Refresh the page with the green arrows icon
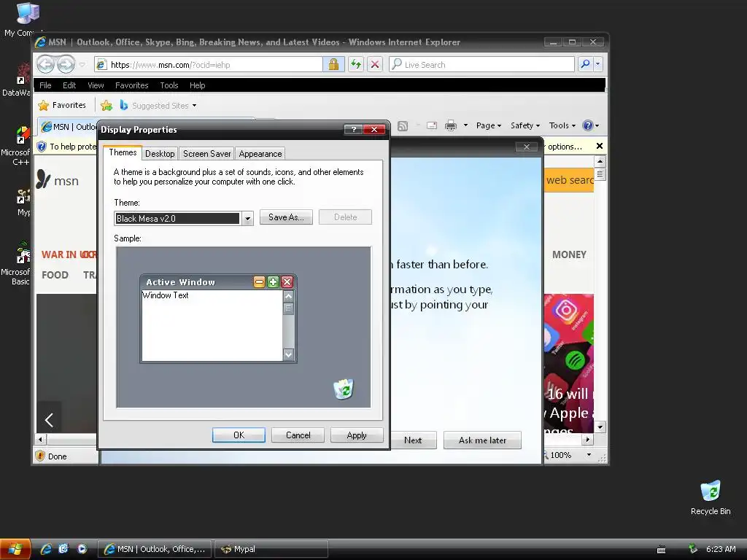 click(x=356, y=64)
